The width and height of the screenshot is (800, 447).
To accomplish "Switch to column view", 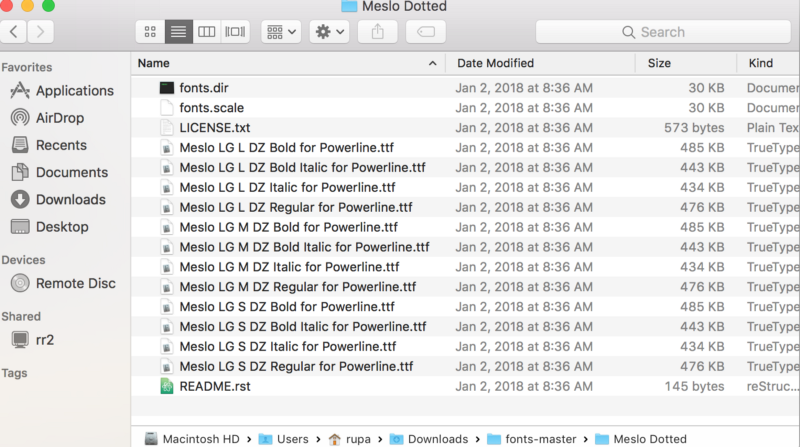I will pyautogui.click(x=207, y=32).
